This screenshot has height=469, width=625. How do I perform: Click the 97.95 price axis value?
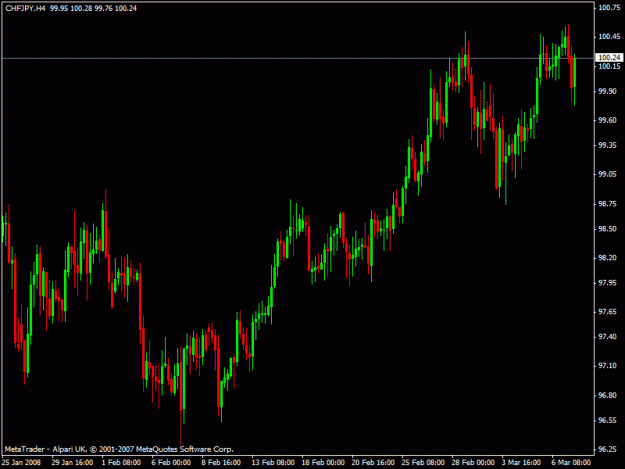point(608,283)
